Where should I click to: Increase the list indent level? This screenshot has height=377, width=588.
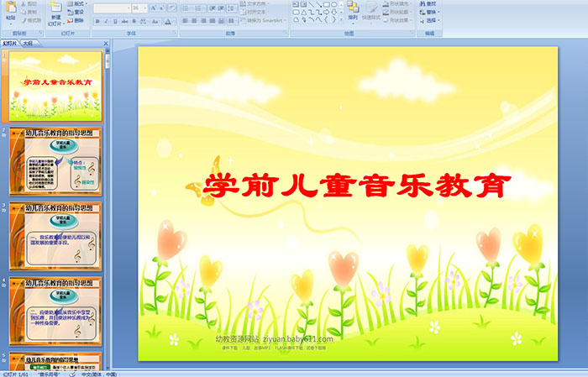pyautogui.click(x=221, y=8)
